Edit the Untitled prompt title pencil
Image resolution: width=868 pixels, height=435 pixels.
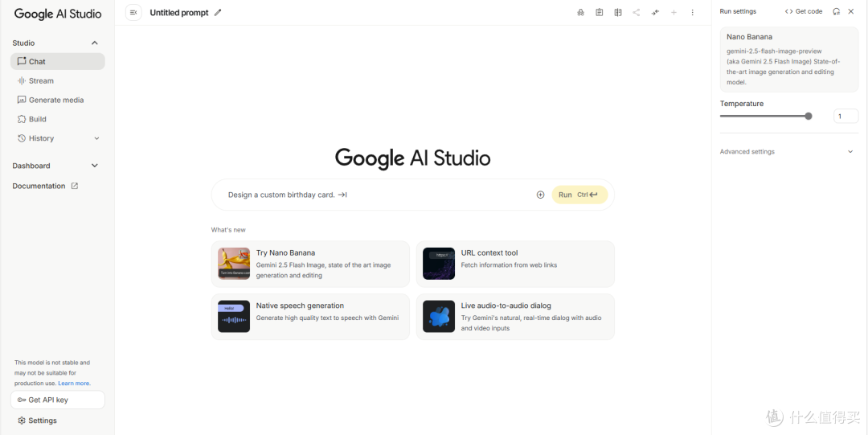[x=218, y=12]
